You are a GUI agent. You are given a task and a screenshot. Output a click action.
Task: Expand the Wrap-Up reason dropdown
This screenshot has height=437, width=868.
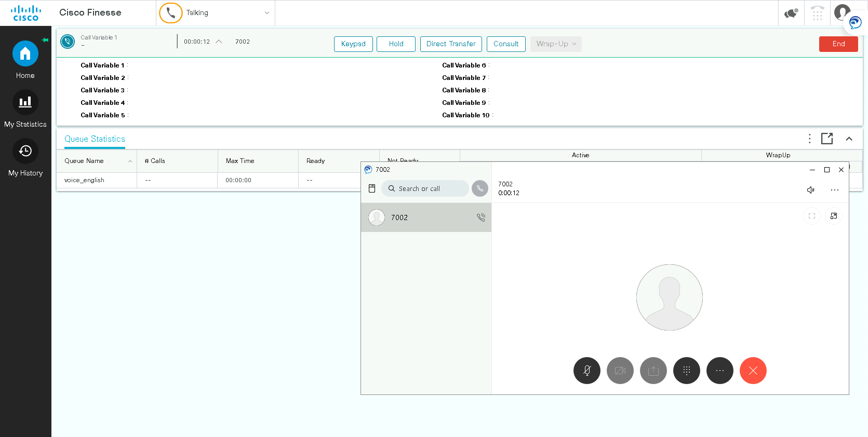point(556,44)
